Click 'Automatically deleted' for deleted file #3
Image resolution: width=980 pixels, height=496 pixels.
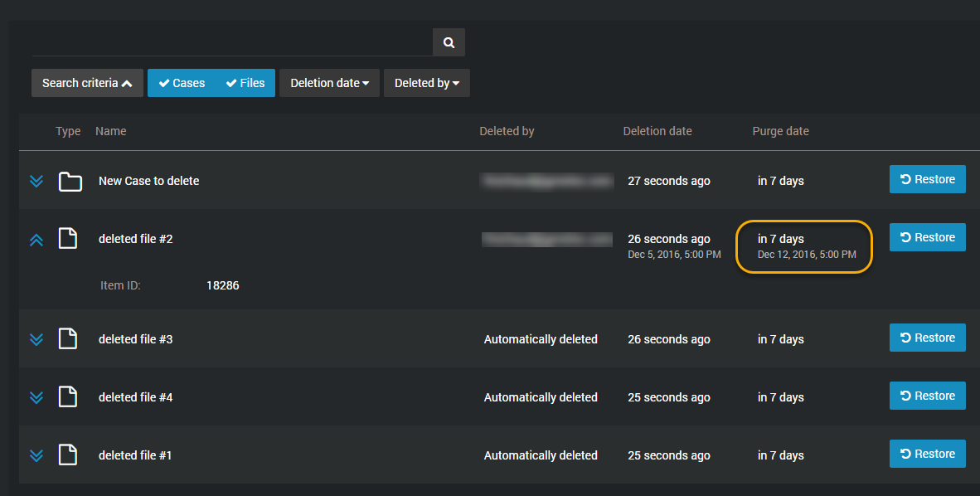[x=541, y=339]
